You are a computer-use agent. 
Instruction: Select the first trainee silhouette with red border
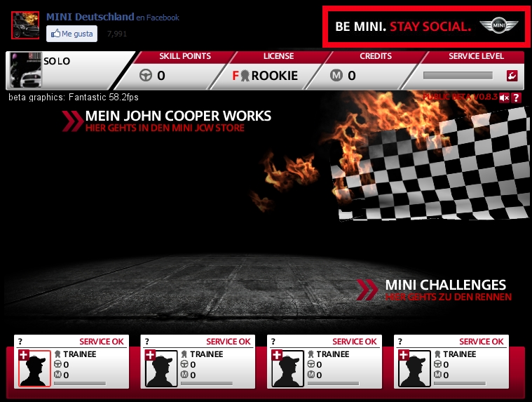point(34,369)
